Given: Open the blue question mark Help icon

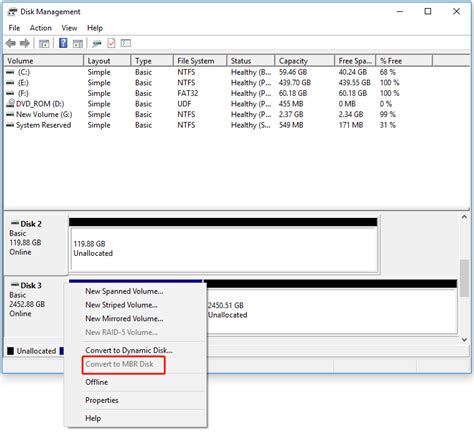Looking at the screenshot, I should [63, 43].
